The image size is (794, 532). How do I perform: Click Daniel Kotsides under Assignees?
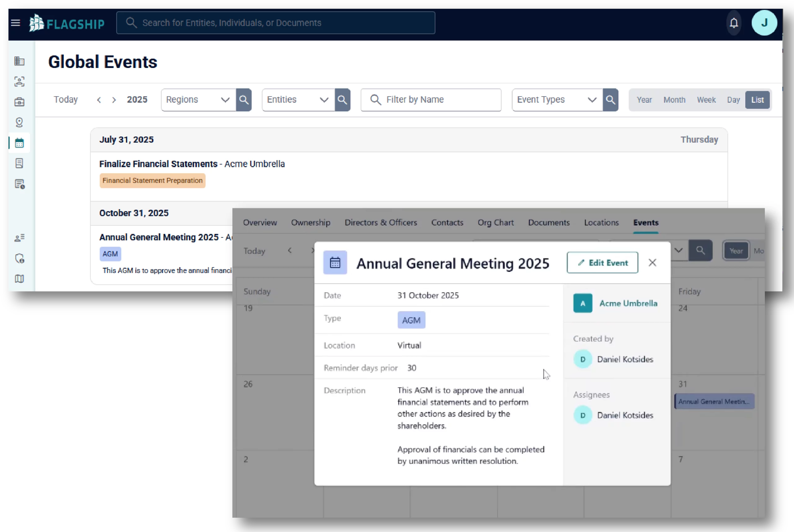625,415
